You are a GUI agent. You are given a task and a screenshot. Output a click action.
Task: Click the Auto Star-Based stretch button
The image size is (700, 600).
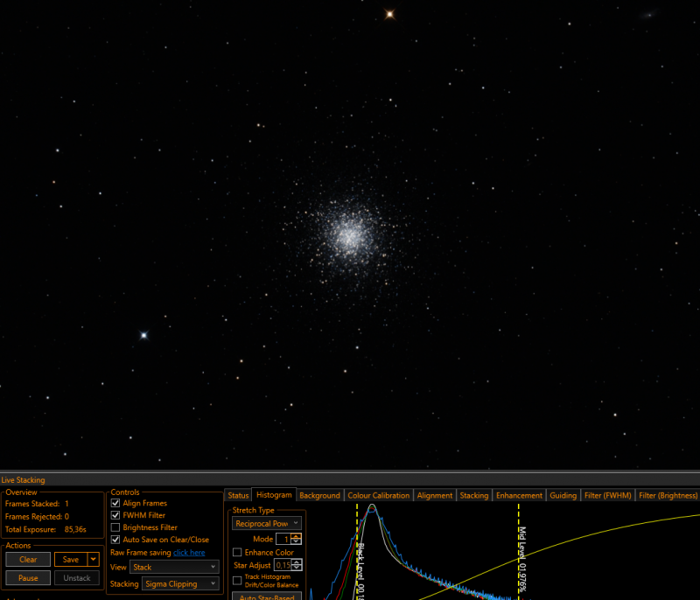tap(267, 597)
